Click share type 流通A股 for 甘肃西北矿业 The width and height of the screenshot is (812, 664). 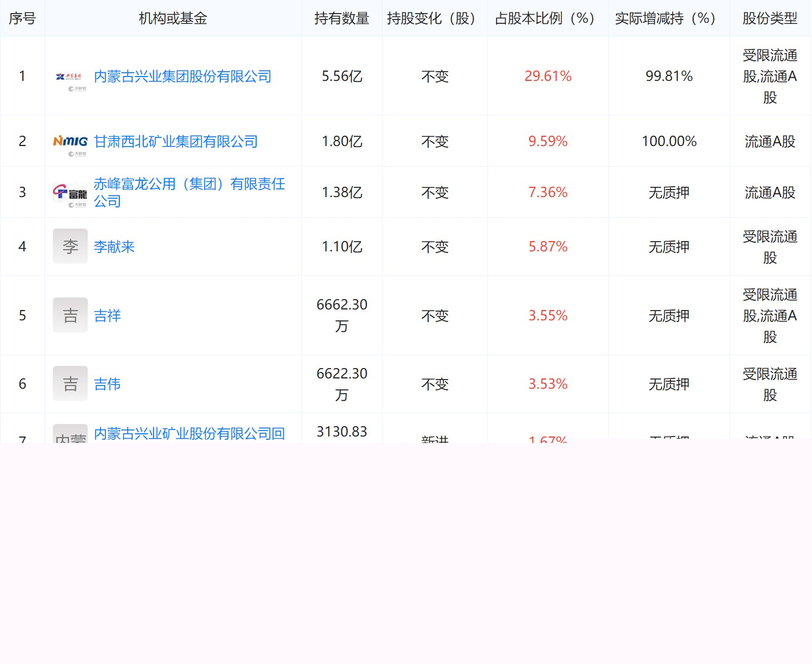click(x=770, y=142)
